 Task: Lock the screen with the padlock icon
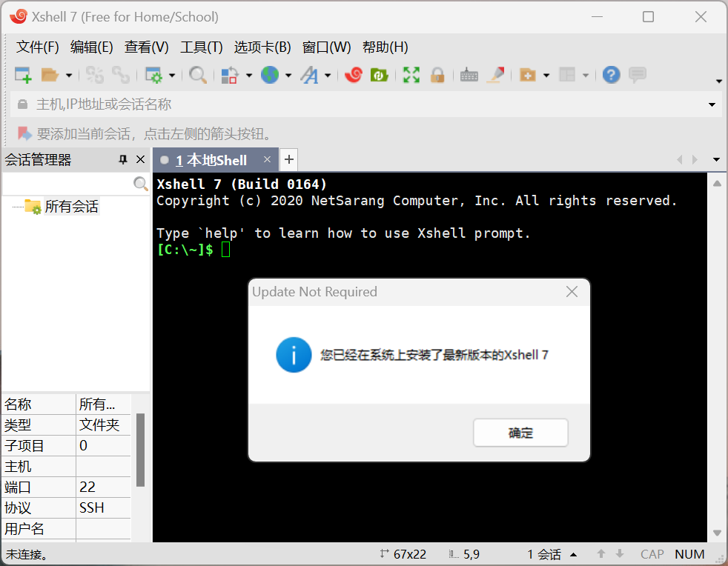(438, 74)
